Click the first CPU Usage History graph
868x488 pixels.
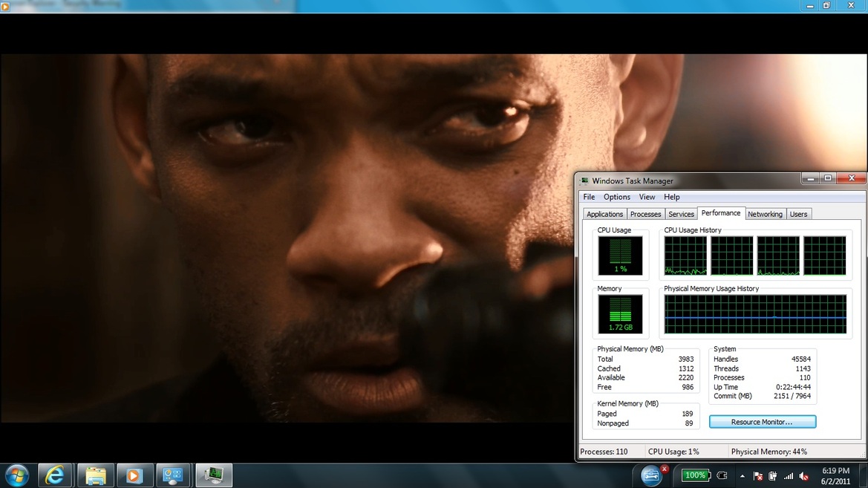click(685, 256)
